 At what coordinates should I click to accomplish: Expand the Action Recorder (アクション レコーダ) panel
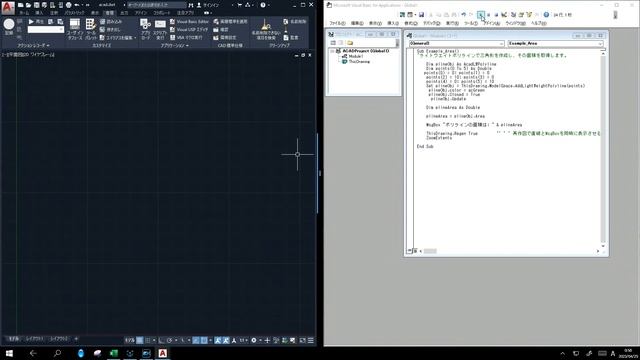(33, 45)
